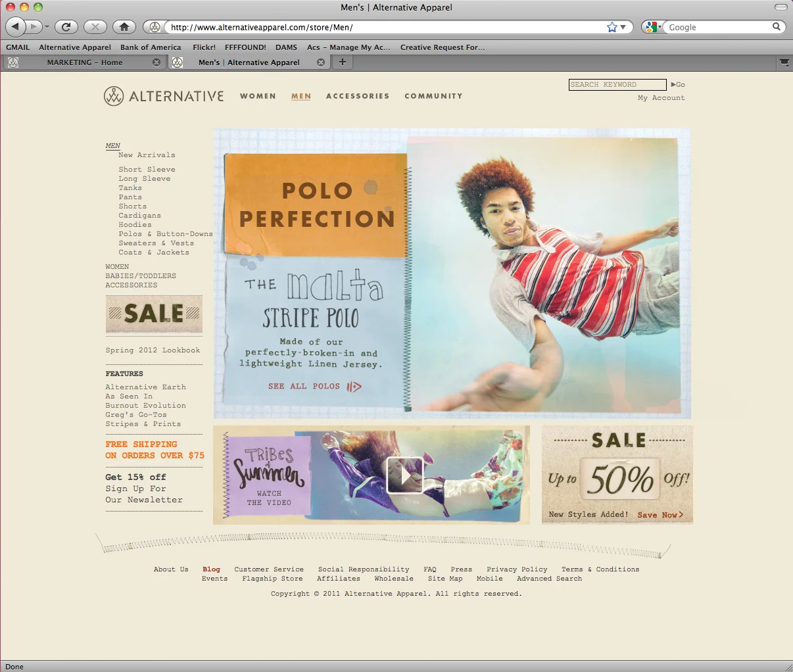The image size is (793, 672).
Task: Open the Spring 2012 Lookbook
Action: point(153,350)
